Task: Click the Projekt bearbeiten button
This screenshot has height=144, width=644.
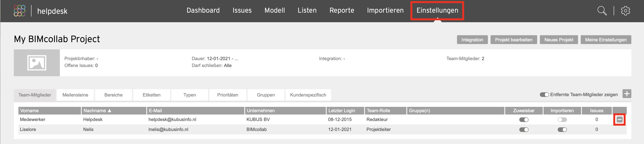Action: click(514, 40)
